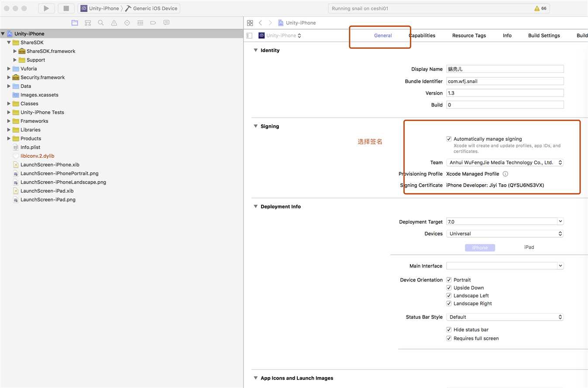Select the Products folder
The height and width of the screenshot is (388, 588).
click(31, 138)
